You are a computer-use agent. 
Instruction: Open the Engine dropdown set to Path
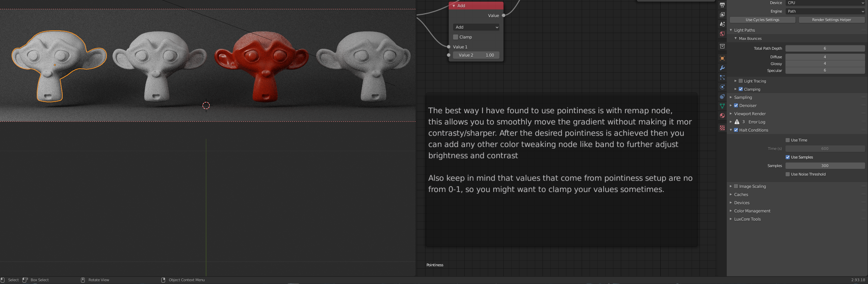tap(825, 11)
